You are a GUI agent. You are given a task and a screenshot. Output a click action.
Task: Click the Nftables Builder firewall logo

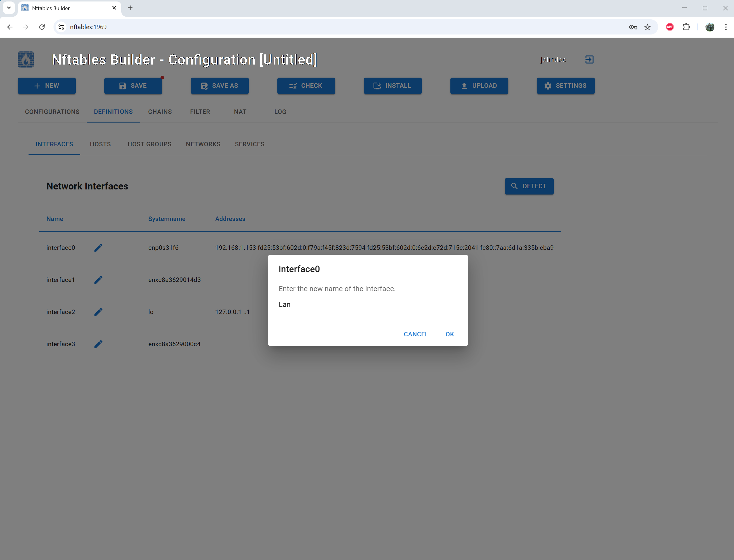26,59
